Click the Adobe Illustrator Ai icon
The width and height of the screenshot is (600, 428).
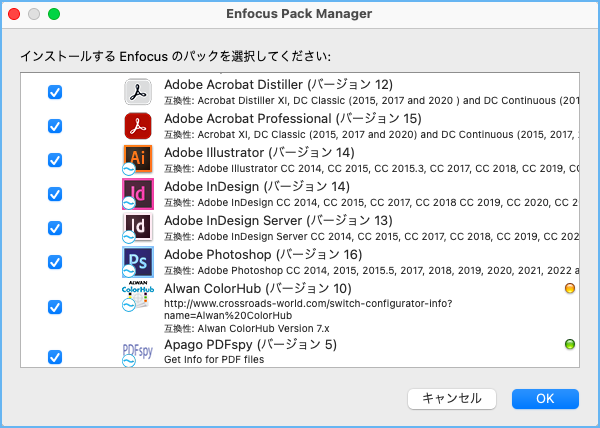tap(138, 159)
